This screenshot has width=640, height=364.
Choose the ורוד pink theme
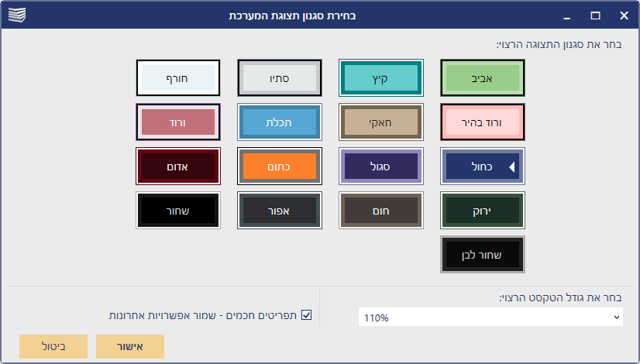pos(178,122)
